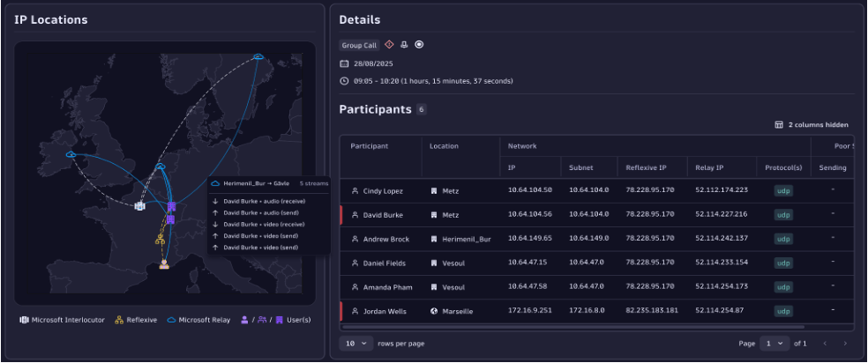
Task: Open the rows per page dropdown
Action: pos(359,343)
